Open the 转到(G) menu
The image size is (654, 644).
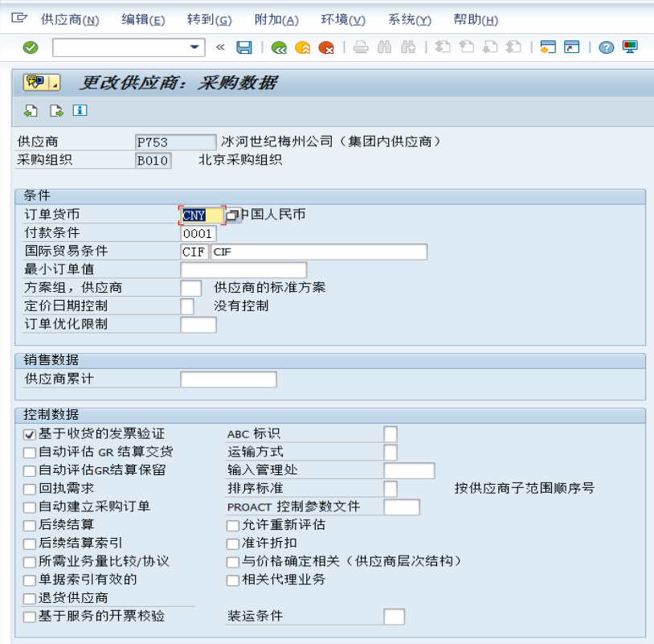pyautogui.click(x=210, y=19)
